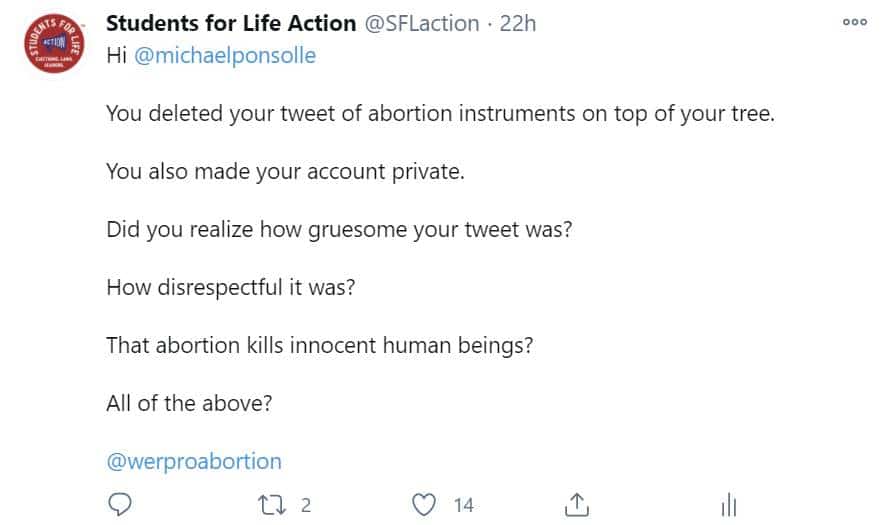Screen dimensions: 884x525
Task: Click the reply speech bubble icon
Action: coord(120,504)
